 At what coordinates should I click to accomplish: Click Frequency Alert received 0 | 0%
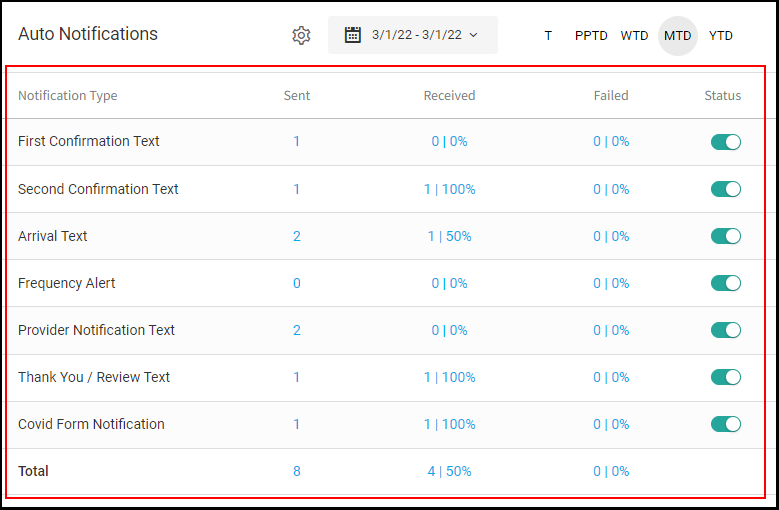click(449, 283)
